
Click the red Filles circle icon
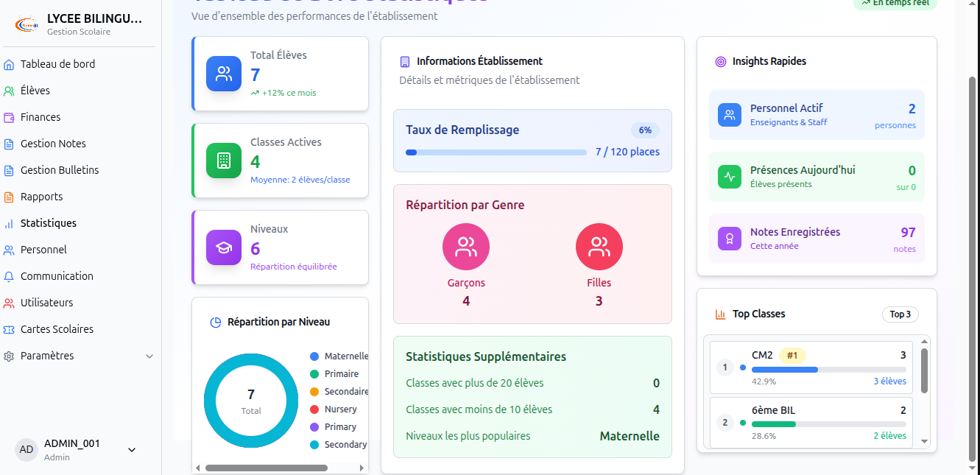click(599, 247)
